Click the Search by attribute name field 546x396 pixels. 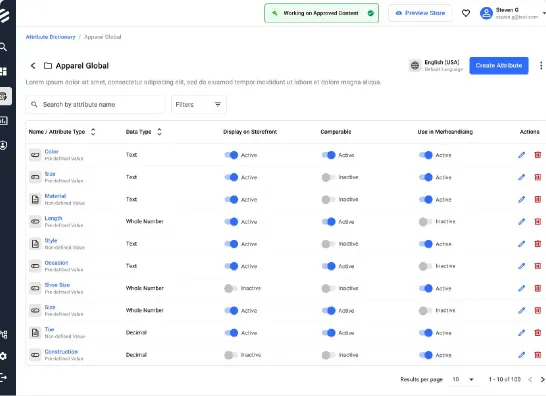coord(95,104)
